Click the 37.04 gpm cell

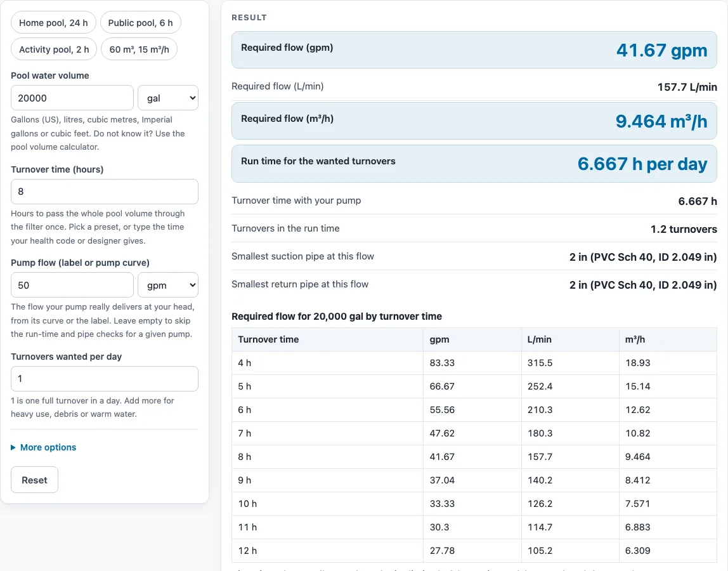(x=472, y=480)
